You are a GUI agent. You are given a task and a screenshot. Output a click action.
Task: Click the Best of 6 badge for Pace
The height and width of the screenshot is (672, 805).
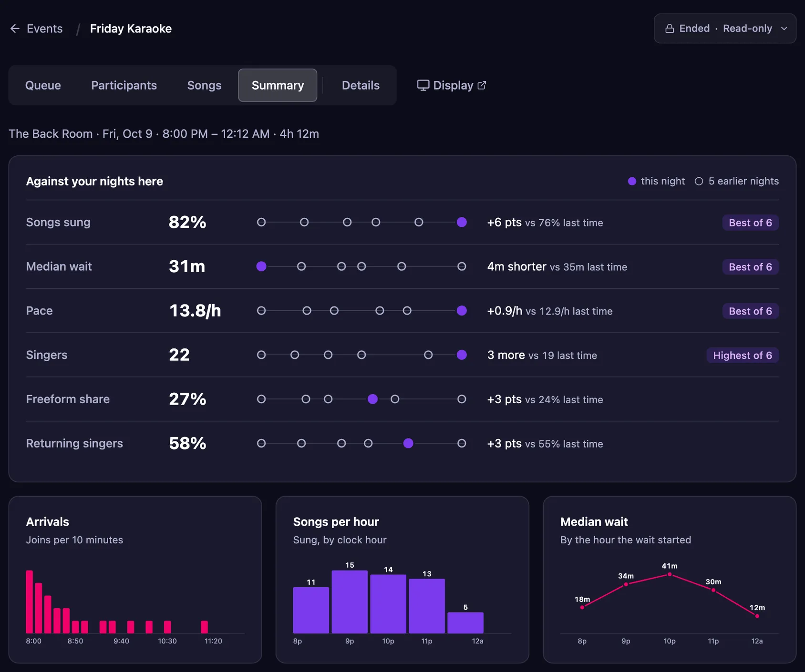click(x=750, y=311)
